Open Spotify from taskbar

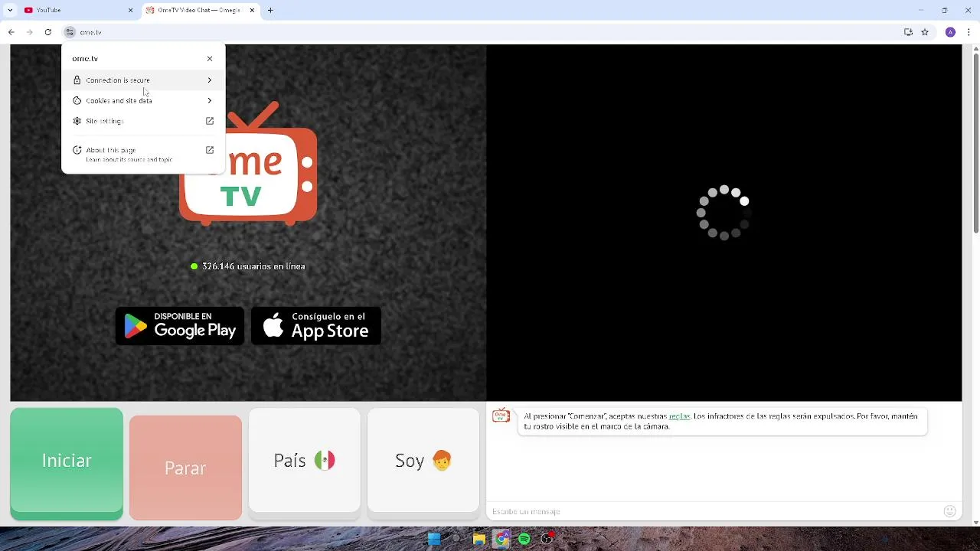[x=524, y=539]
